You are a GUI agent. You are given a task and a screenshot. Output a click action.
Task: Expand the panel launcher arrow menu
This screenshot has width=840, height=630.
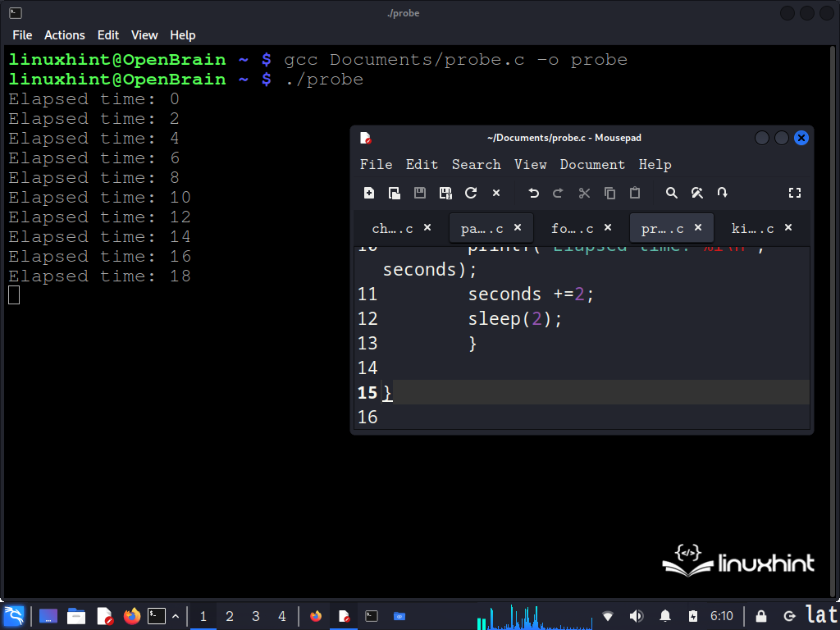tap(176, 616)
